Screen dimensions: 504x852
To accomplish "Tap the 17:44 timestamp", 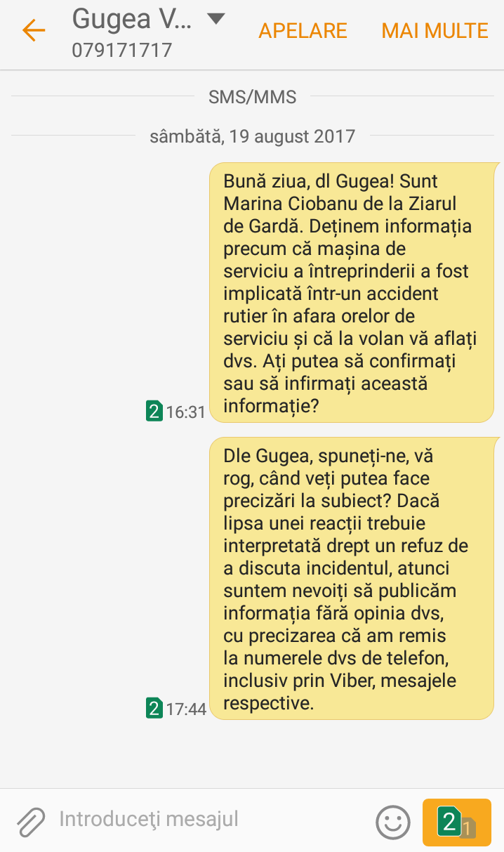I will pos(186,709).
